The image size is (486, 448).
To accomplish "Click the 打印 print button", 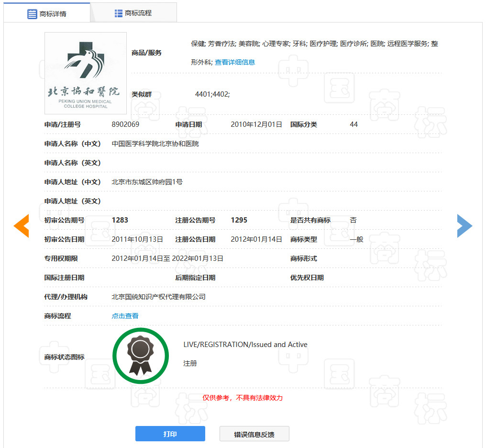I will tap(170, 434).
